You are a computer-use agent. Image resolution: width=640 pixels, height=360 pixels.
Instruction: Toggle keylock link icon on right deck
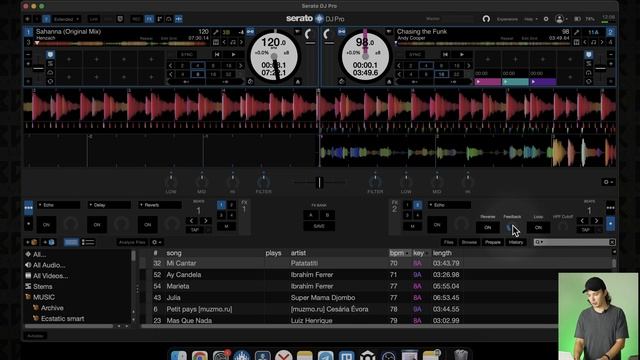(x=342, y=32)
